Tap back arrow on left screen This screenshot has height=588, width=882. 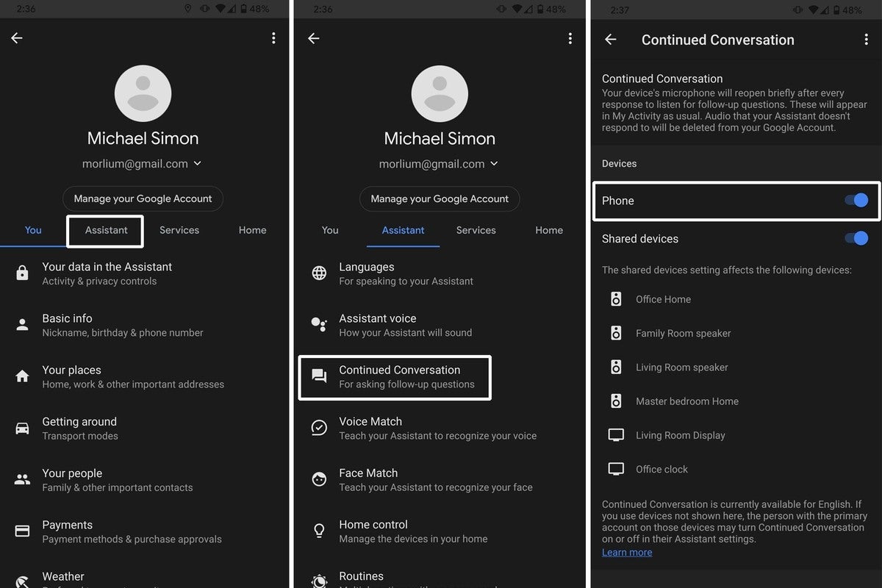(17, 38)
